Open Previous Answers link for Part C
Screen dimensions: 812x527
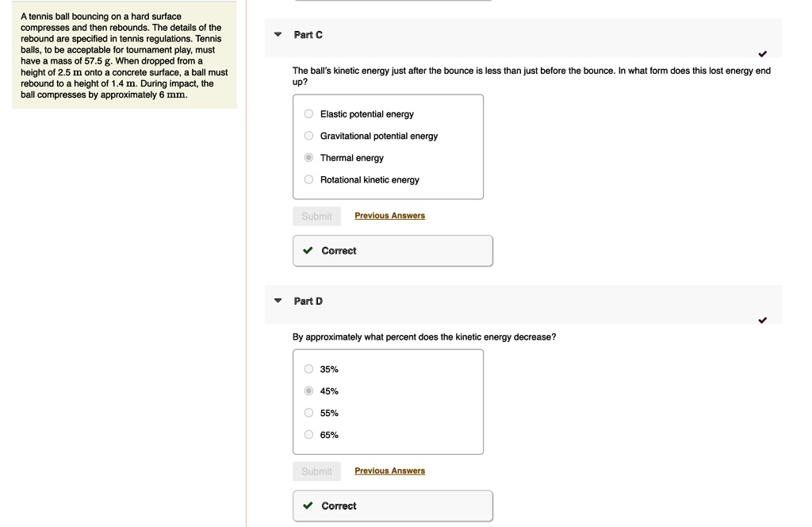[389, 216]
